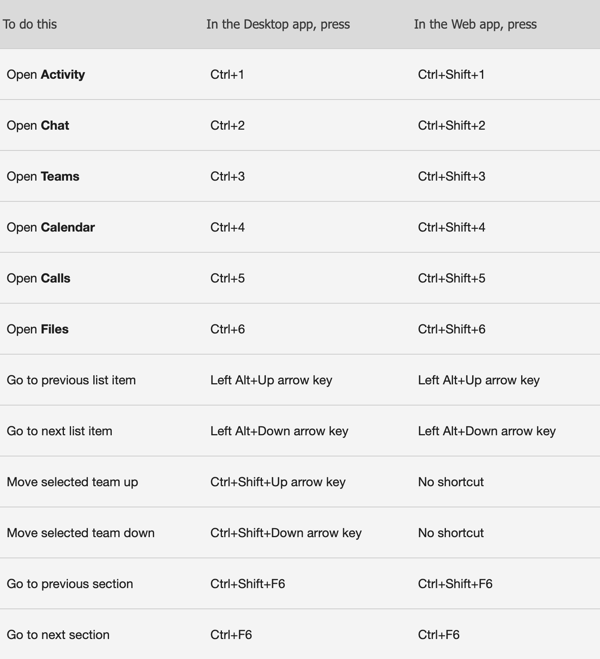This screenshot has width=600, height=659.
Task: Click 'Go to previous list item' text
Action: (x=71, y=380)
